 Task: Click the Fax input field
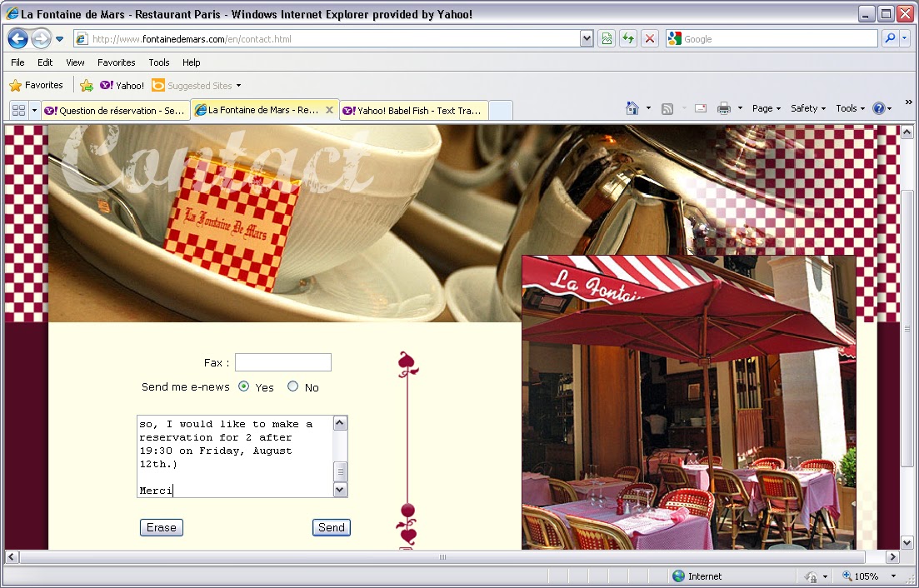pyautogui.click(x=283, y=362)
